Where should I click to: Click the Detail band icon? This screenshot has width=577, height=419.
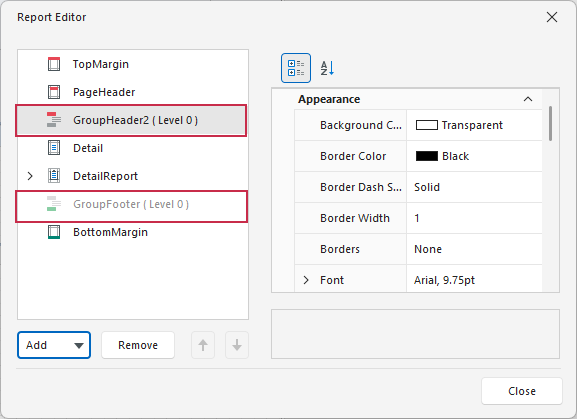54,148
